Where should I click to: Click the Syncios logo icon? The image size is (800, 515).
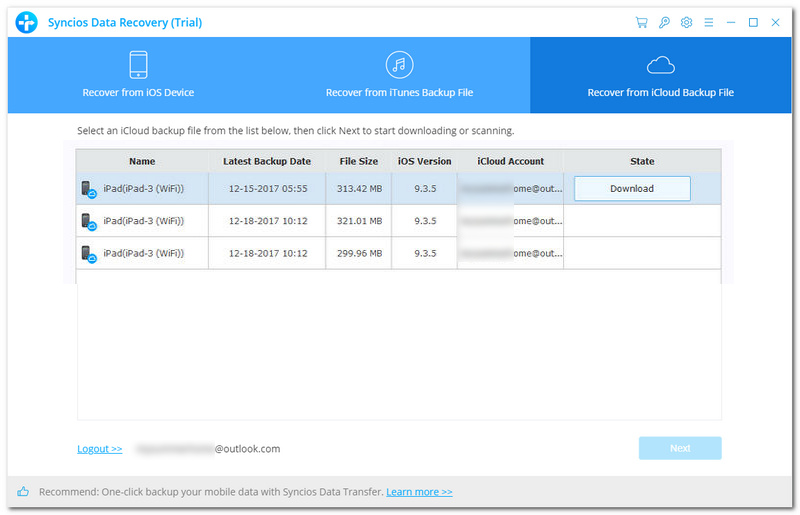click(x=27, y=22)
